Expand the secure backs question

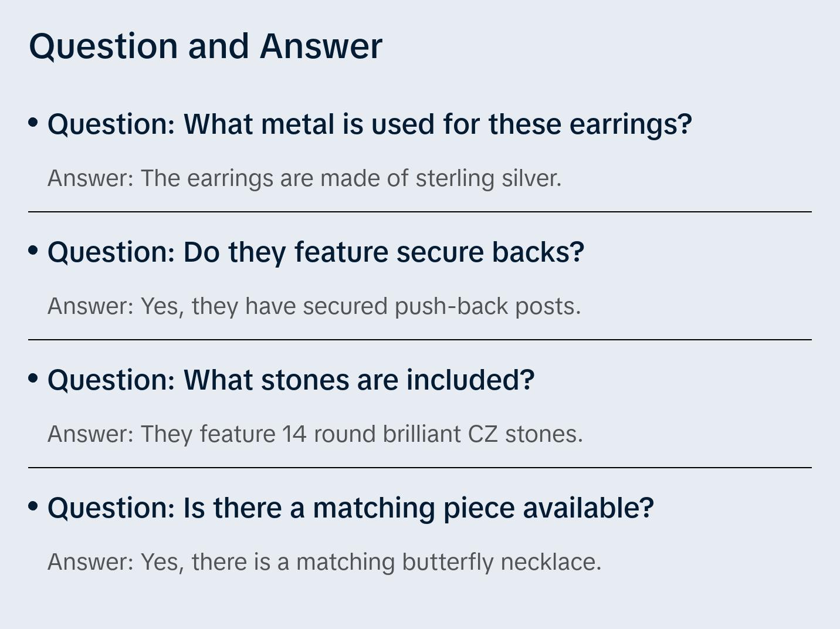[316, 252]
